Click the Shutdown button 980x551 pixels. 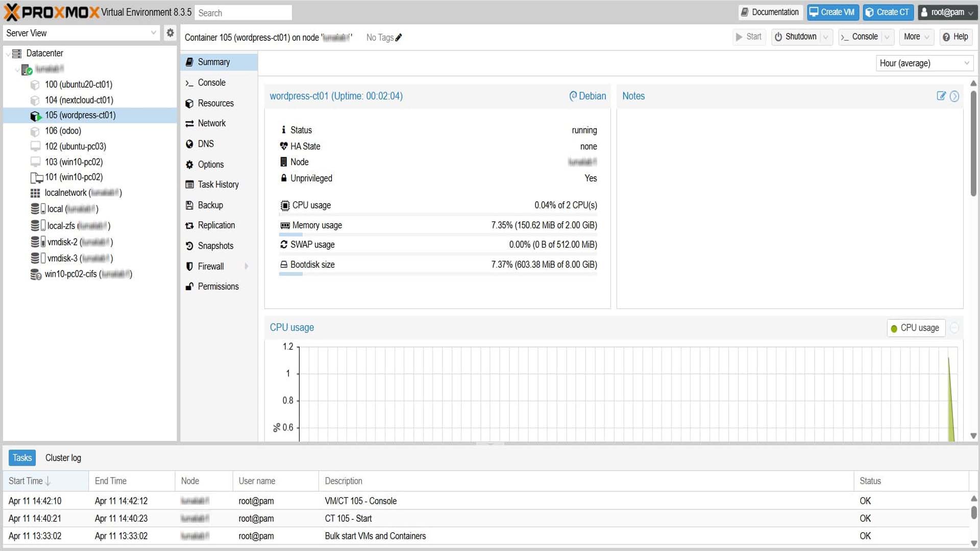click(796, 37)
